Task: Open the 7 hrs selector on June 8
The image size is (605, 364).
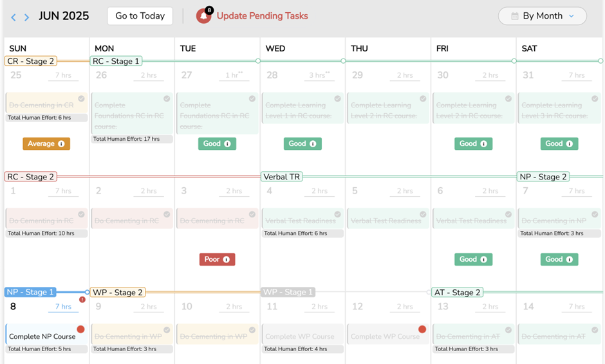Action: click(63, 307)
